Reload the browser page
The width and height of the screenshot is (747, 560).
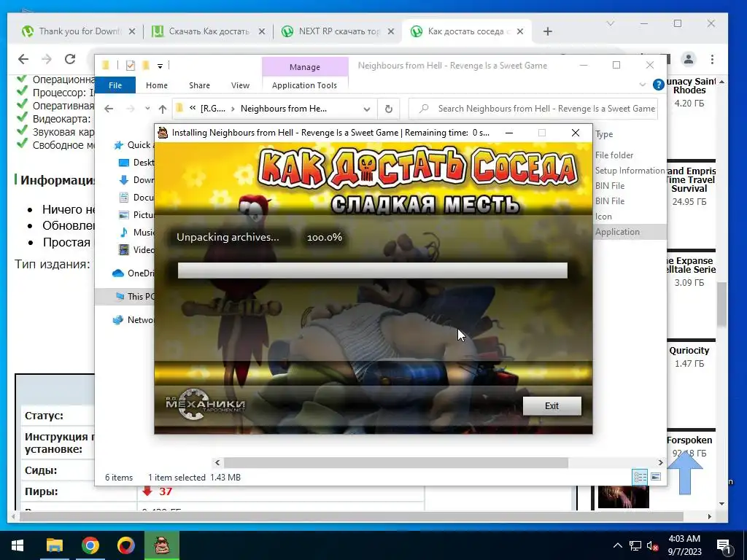click(70, 59)
